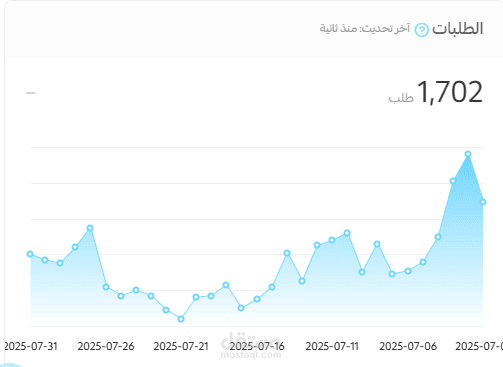Click the 1,702 total orders value
This screenshot has height=367, width=503.
[x=450, y=92]
